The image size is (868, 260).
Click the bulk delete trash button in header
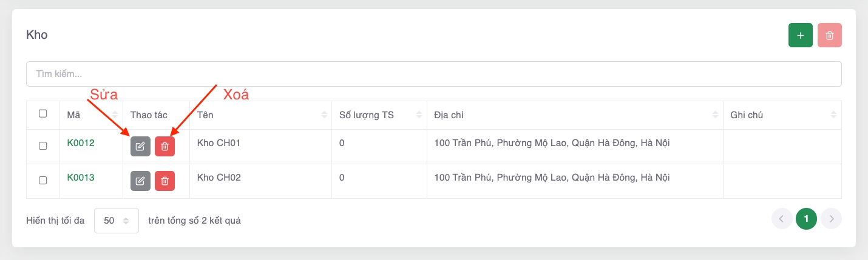click(x=830, y=35)
